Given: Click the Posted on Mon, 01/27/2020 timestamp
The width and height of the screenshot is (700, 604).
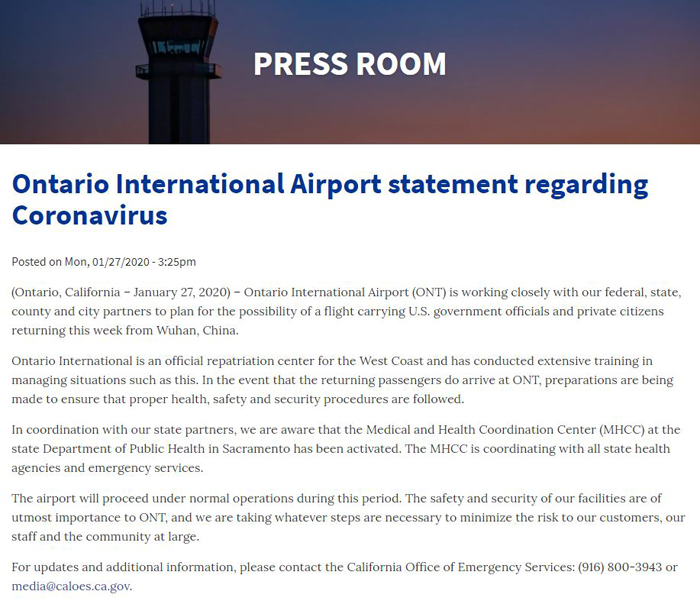Looking at the screenshot, I should (104, 262).
